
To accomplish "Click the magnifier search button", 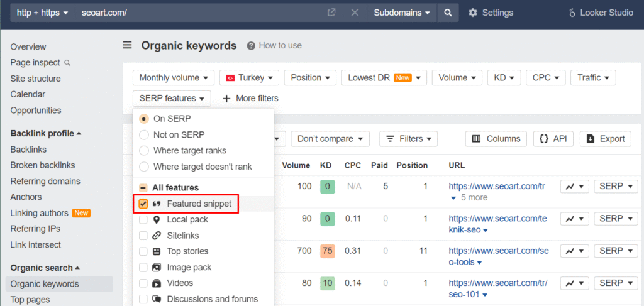I will pyautogui.click(x=448, y=13).
